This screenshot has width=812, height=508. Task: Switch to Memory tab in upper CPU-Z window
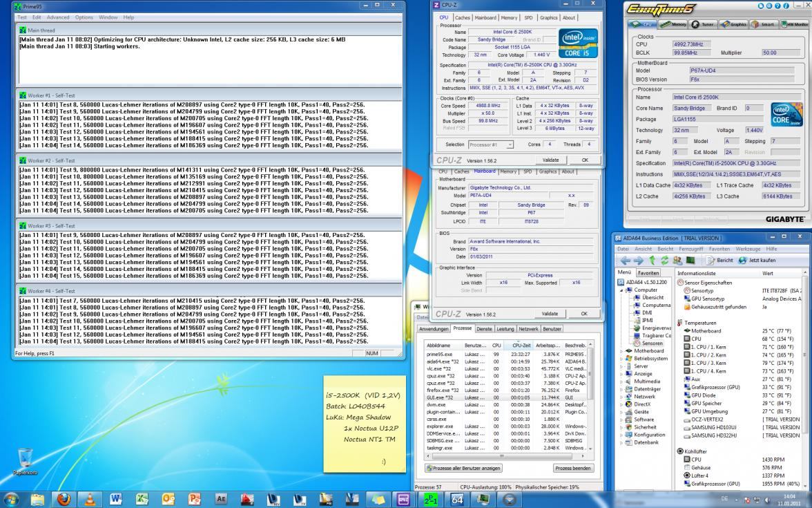pos(508,18)
